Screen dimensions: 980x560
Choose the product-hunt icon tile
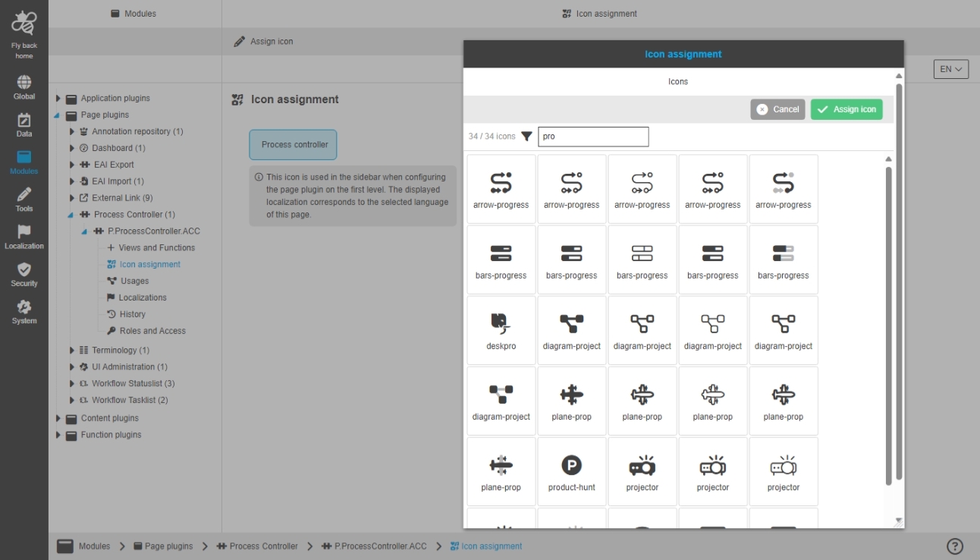pos(572,471)
